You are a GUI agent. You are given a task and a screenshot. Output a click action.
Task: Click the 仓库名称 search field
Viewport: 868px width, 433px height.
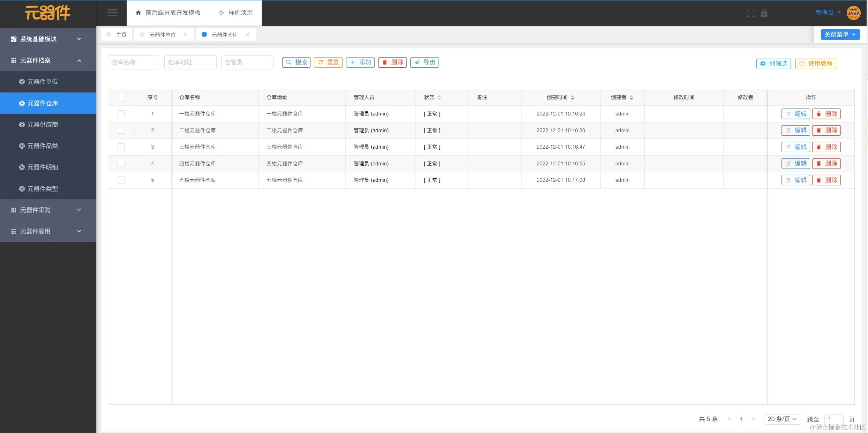point(134,62)
